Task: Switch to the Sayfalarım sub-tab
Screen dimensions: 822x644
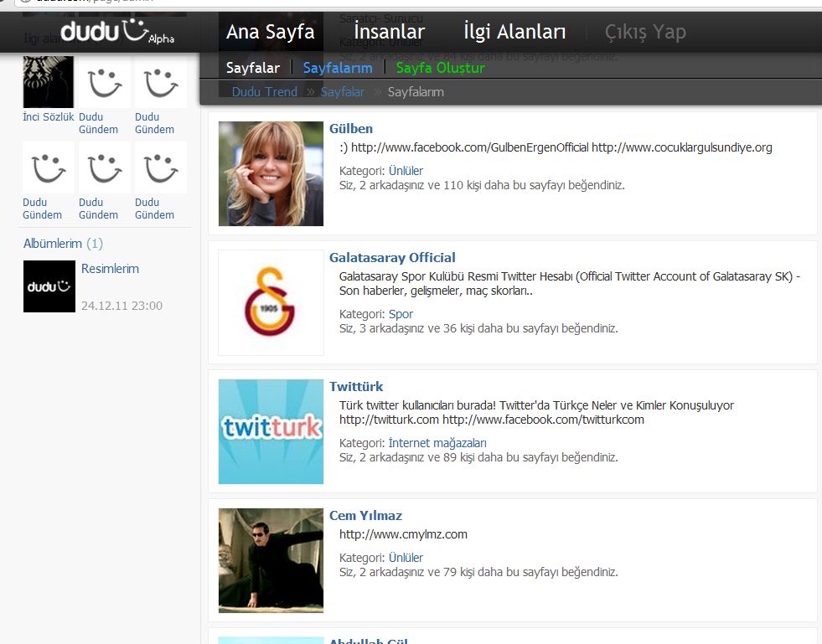Action: [338, 68]
